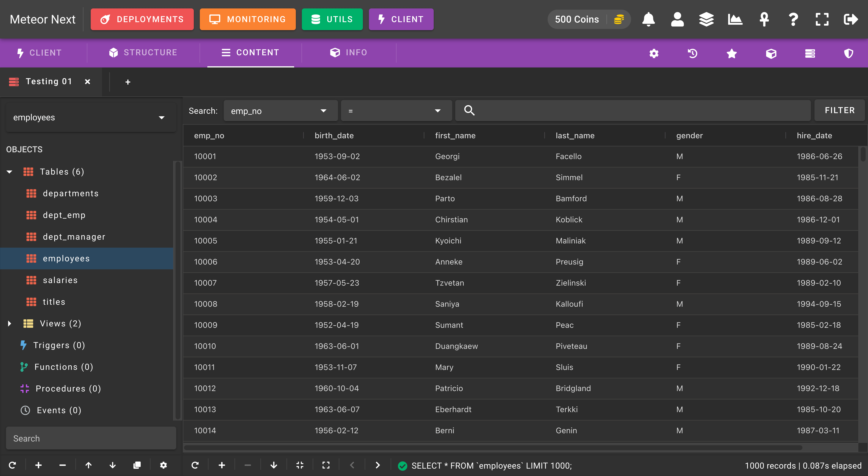This screenshot has width=868, height=476.
Task: Click the logout icon
Action: click(x=851, y=19)
